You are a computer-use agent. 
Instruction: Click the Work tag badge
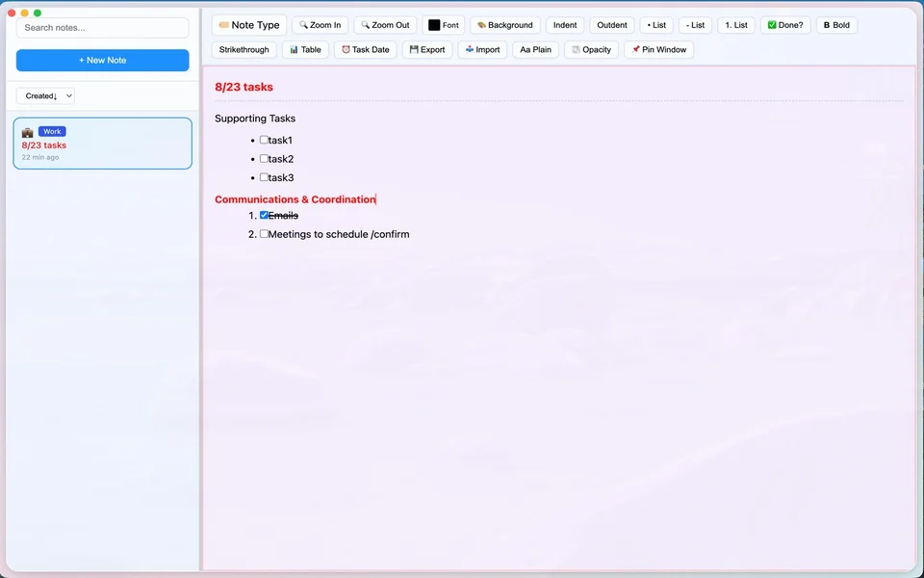pyautogui.click(x=52, y=132)
